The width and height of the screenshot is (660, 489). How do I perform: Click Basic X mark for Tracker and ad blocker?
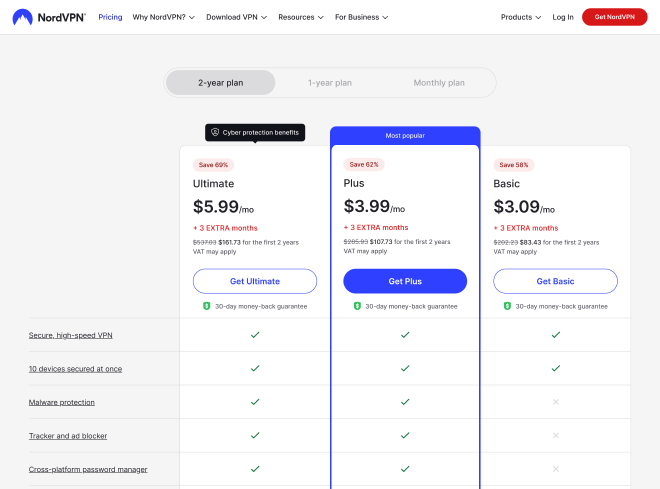point(556,435)
